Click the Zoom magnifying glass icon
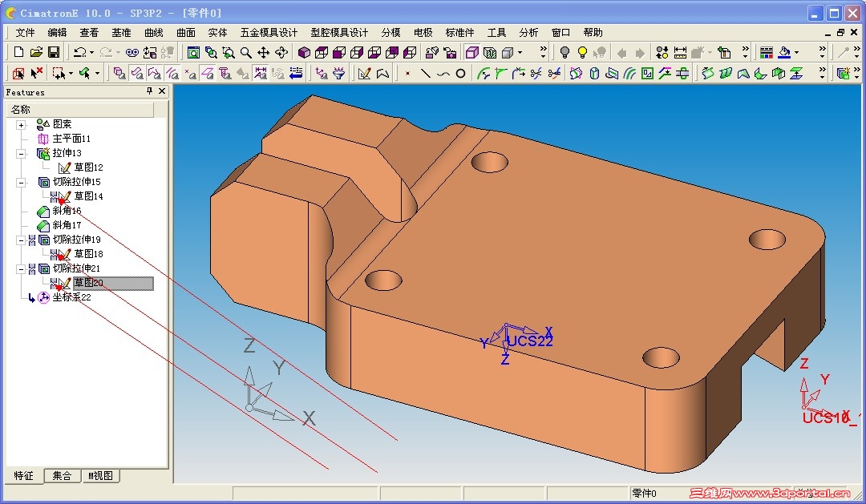This screenshot has width=866, height=504. tap(246, 52)
